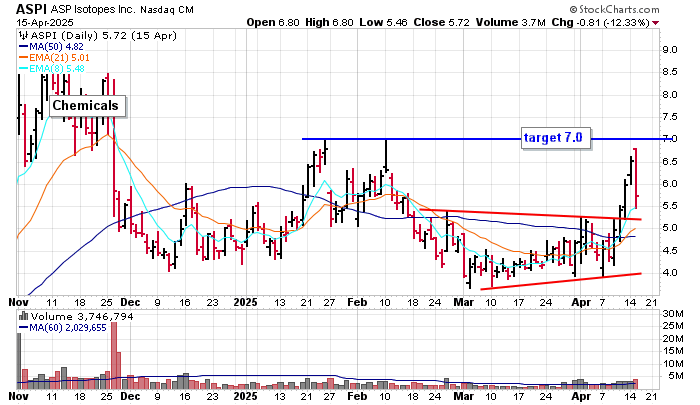
Task: Click Mar on the volume panel date axis
Action: coord(463,397)
